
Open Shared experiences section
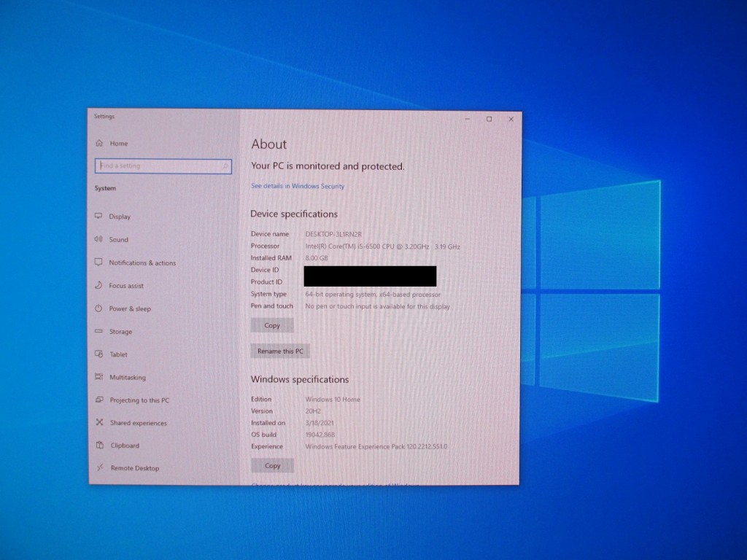[138, 423]
